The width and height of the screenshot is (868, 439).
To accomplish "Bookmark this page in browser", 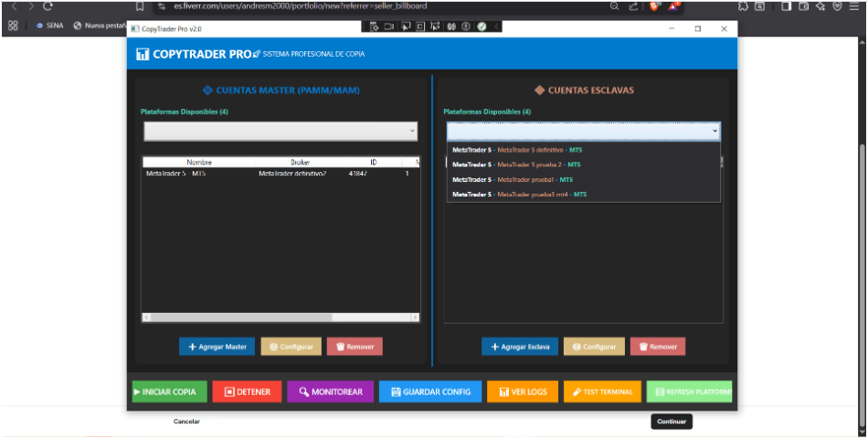I will [x=140, y=6].
